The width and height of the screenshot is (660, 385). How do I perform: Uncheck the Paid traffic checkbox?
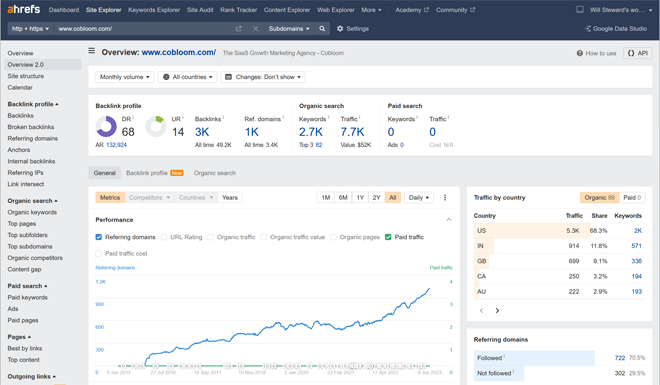pyautogui.click(x=388, y=237)
